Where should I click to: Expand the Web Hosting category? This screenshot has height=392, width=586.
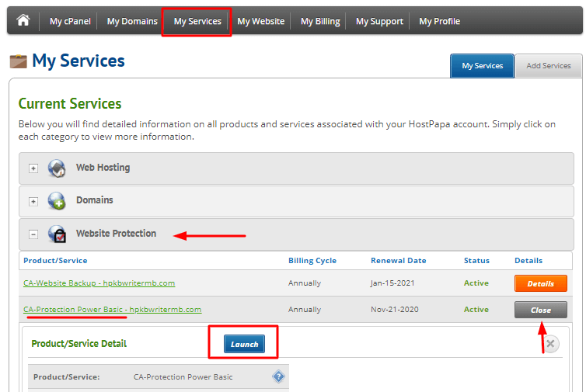tap(33, 168)
